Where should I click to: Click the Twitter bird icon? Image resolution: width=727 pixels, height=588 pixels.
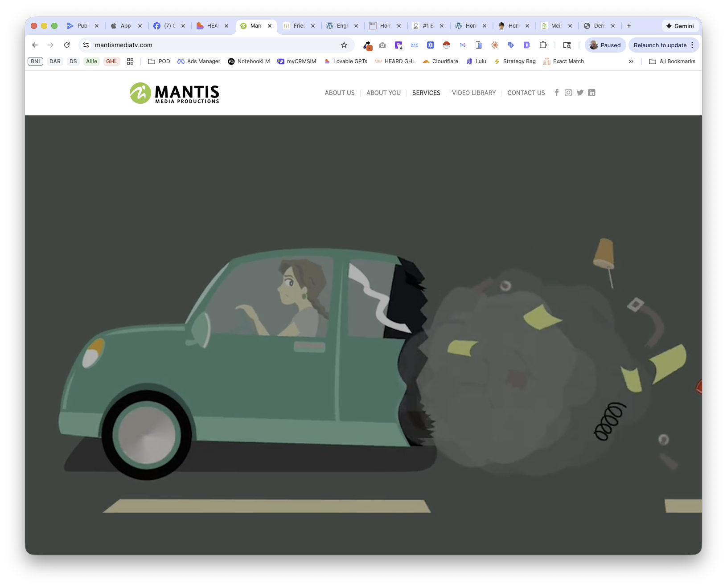coord(580,93)
